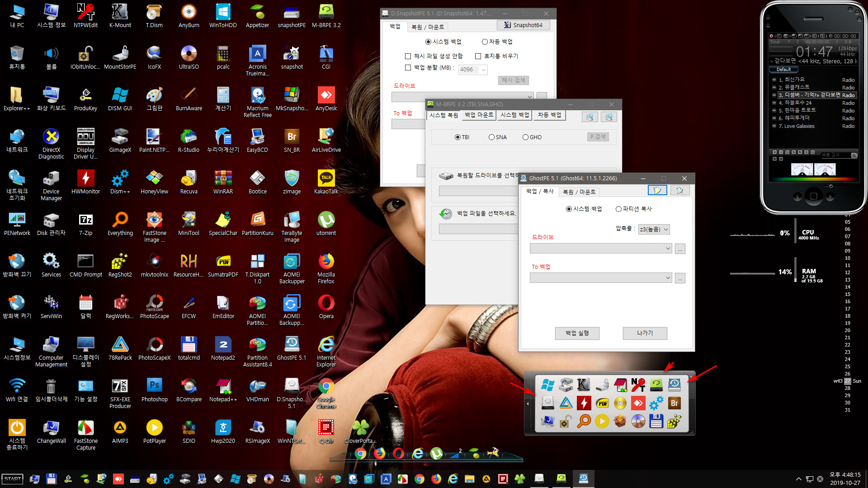This screenshot has height=488, width=868.
Task: Click 백업 실행 button in GhostPE
Action: tap(577, 333)
